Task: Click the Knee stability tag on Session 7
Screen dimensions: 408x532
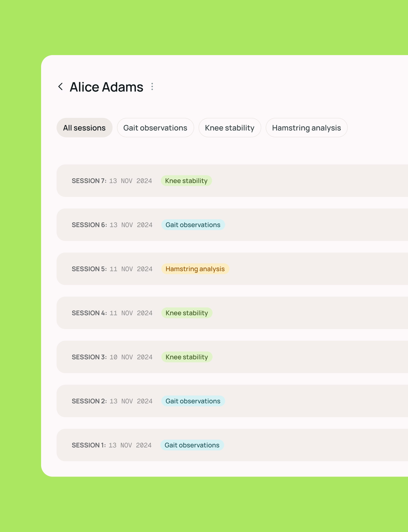Action: [186, 180]
